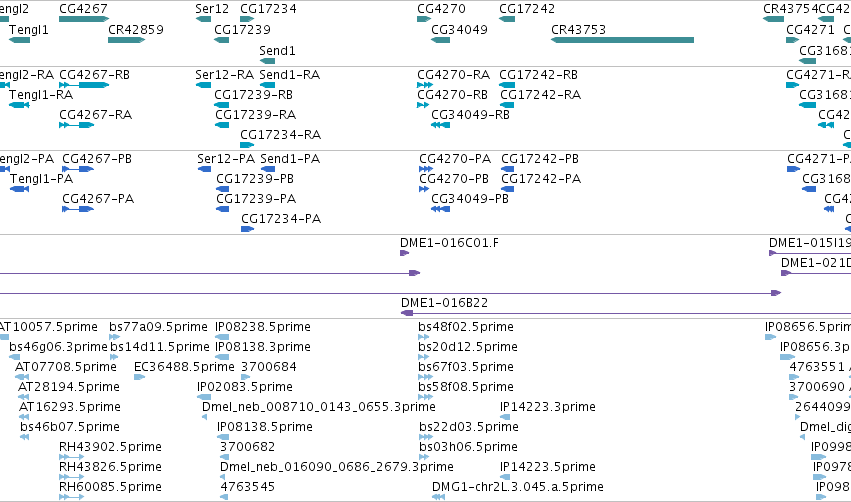Select EST RH43902.5prime
This screenshot has height=502, width=851.
click(110, 447)
